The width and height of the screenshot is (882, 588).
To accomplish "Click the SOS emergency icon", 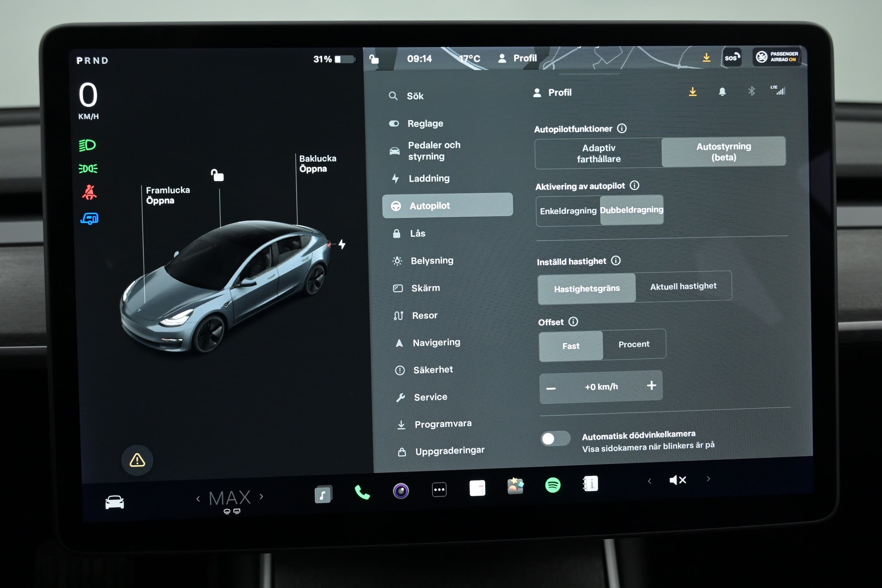I will coord(730,59).
